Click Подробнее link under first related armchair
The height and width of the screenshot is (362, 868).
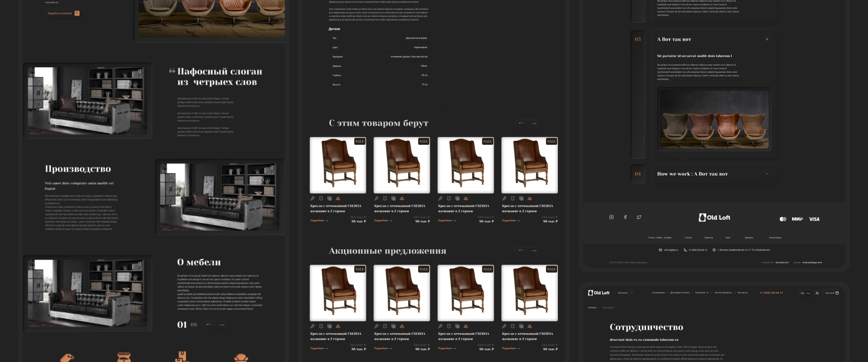click(x=319, y=221)
